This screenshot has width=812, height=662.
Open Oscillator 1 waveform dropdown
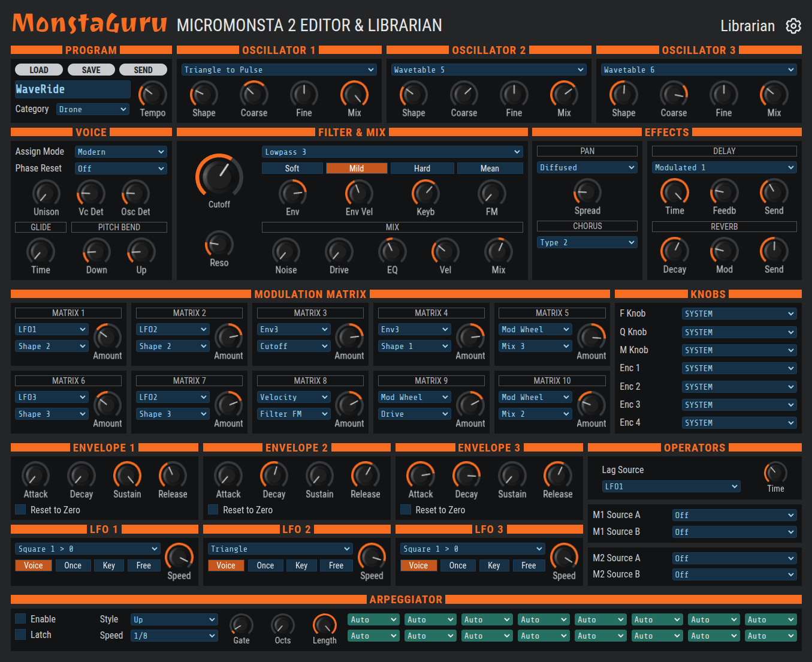[279, 70]
